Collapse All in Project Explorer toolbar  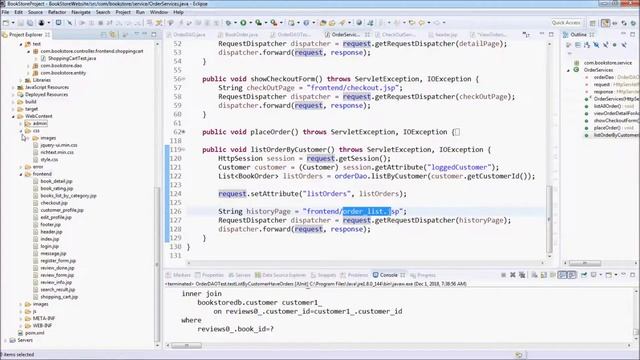click(103, 35)
